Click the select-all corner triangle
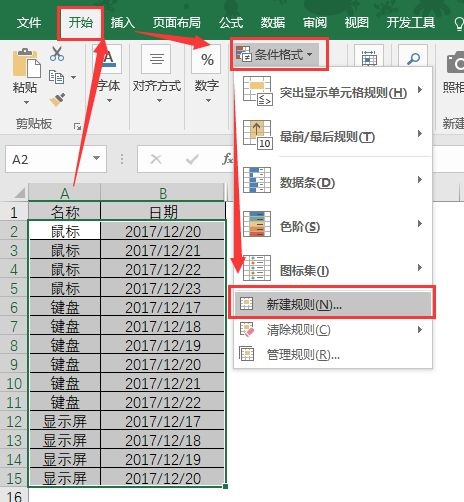This screenshot has height=502, width=464. click(19, 192)
